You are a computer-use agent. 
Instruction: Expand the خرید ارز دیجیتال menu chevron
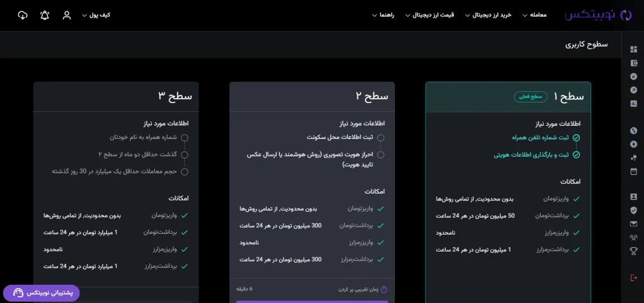tap(467, 16)
